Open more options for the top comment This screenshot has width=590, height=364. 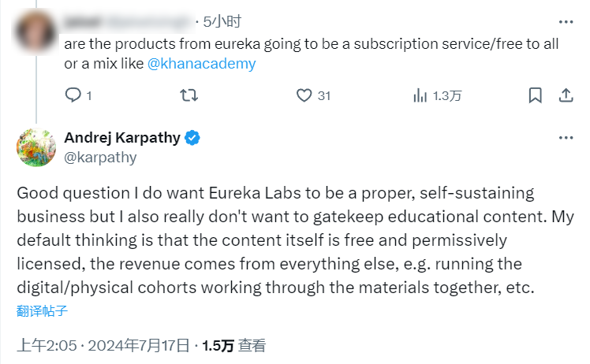click(566, 23)
